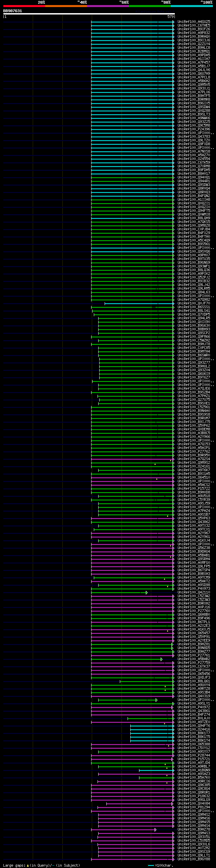The width and height of the screenshot is (216, 868).
Task: Select the label UniRef100_Q94LR5
Action: click(194, 318)
